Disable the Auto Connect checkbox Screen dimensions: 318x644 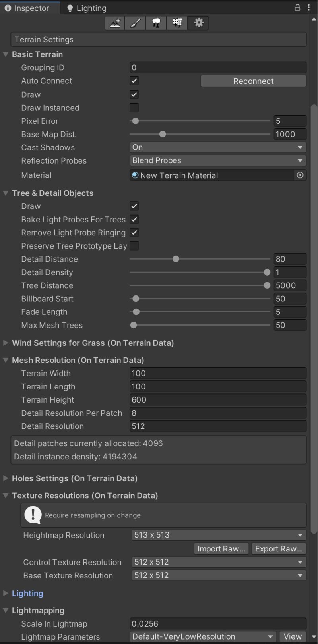[134, 81]
